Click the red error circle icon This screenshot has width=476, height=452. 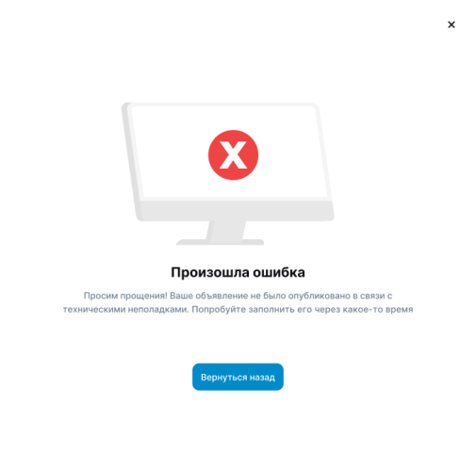point(233,155)
